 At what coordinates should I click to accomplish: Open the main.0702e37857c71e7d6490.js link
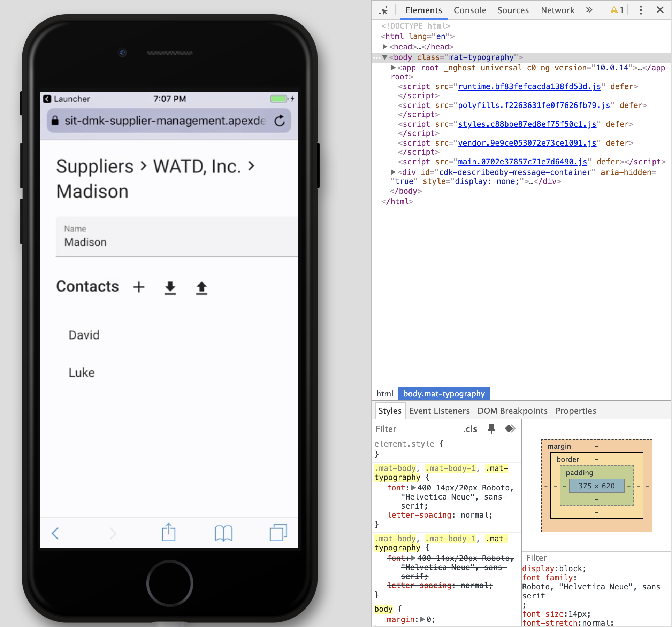tap(522, 162)
